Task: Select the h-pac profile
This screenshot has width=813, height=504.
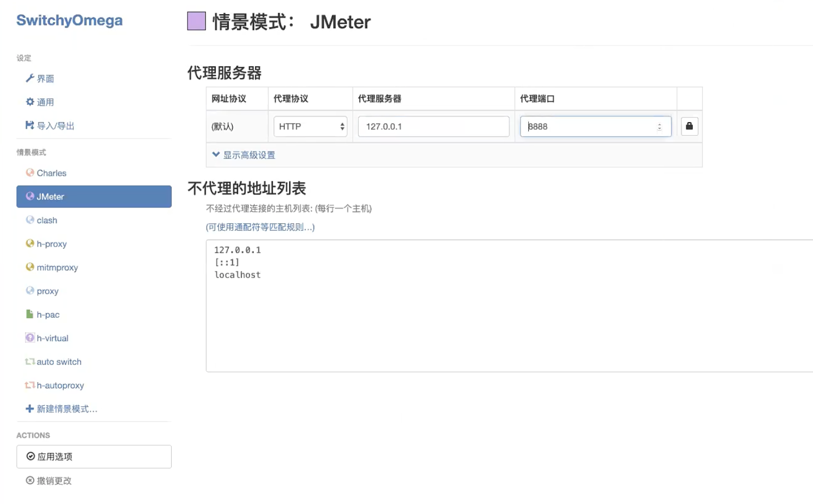Action: click(94, 314)
